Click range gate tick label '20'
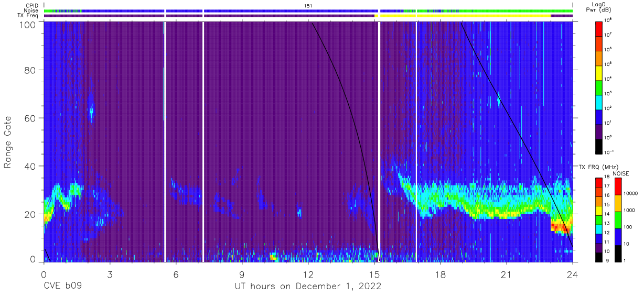This screenshot has height=297, width=644. (30, 214)
